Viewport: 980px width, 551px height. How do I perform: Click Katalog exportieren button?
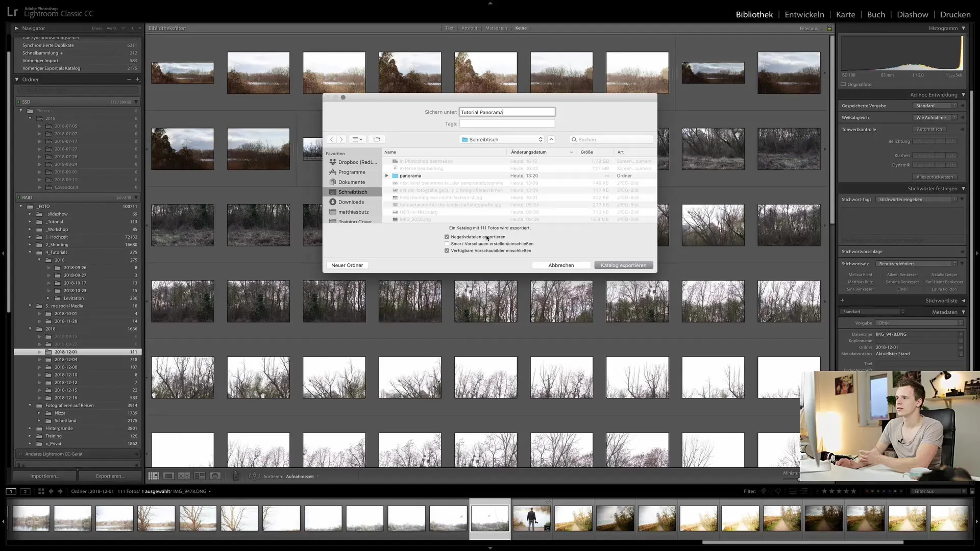[x=624, y=265]
